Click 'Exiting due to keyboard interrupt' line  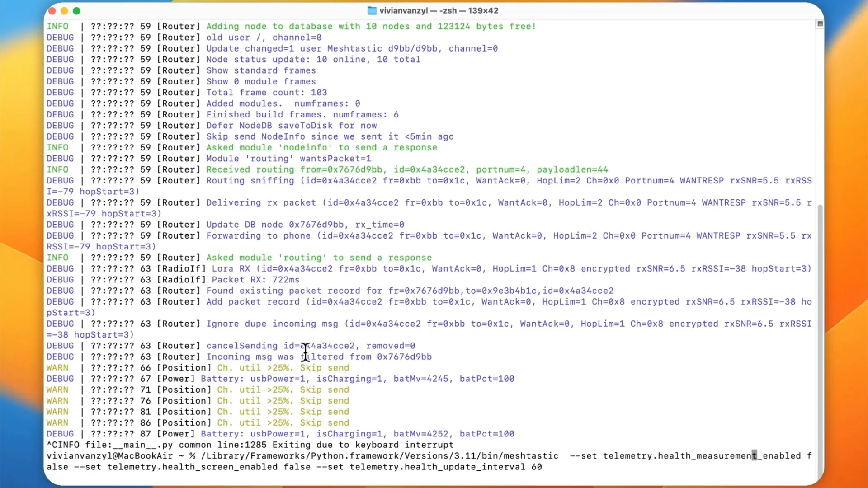coord(250,445)
